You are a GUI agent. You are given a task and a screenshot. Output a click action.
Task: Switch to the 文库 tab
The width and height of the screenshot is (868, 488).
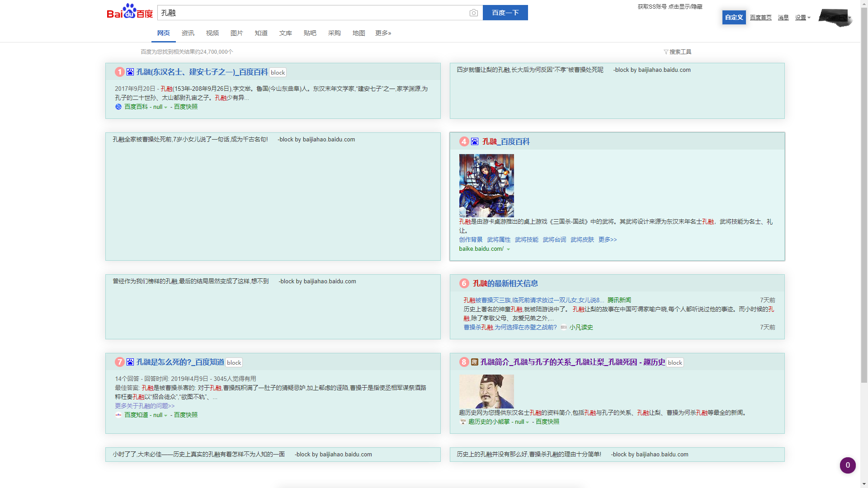285,33
